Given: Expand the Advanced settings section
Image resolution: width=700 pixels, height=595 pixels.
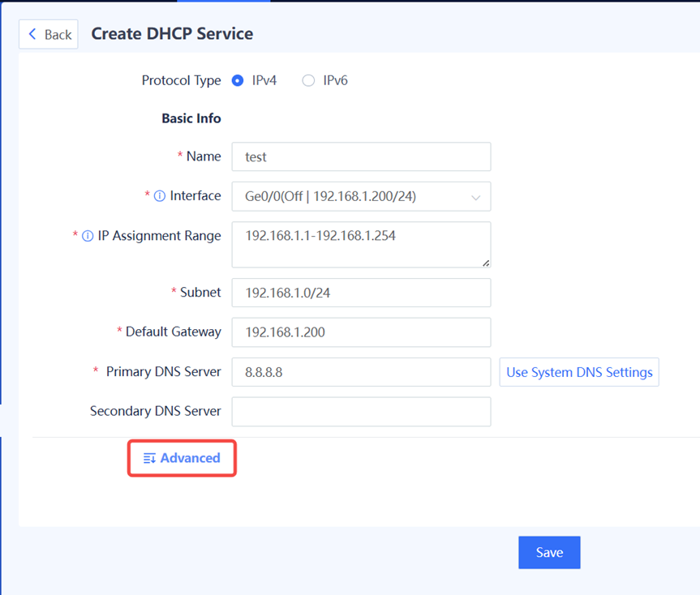Looking at the screenshot, I should tap(182, 458).
